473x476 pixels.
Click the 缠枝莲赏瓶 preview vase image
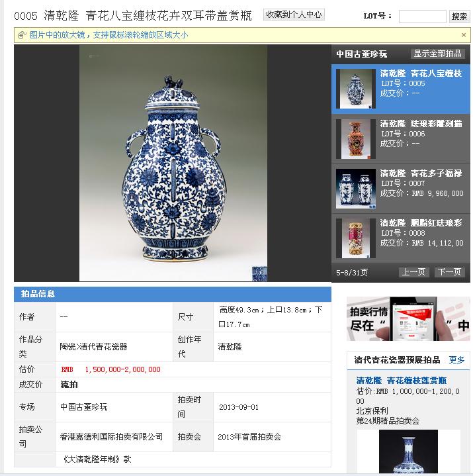point(408,452)
